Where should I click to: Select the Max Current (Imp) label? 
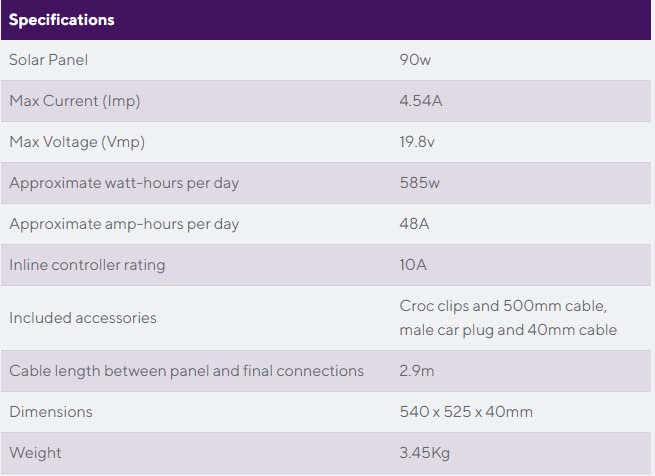tap(76, 101)
